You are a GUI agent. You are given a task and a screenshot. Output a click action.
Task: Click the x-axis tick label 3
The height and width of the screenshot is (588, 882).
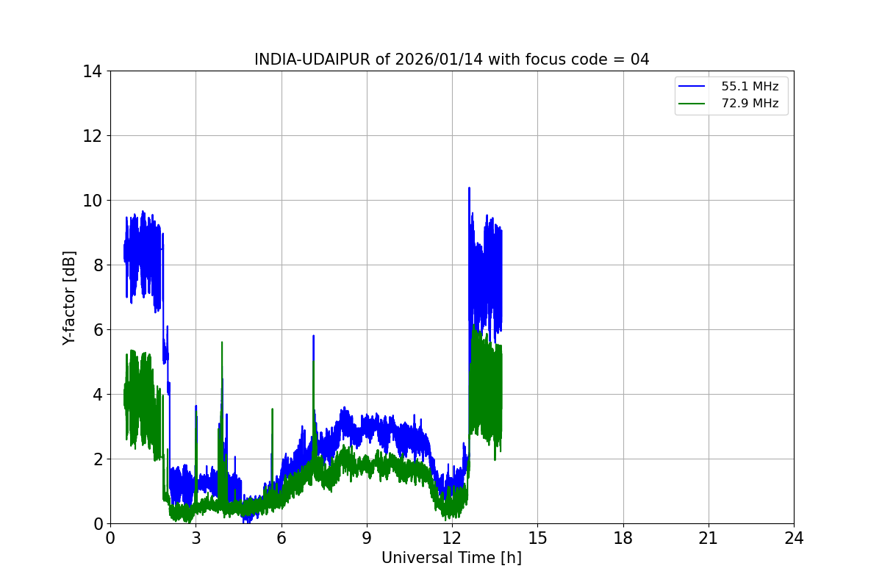(x=196, y=538)
